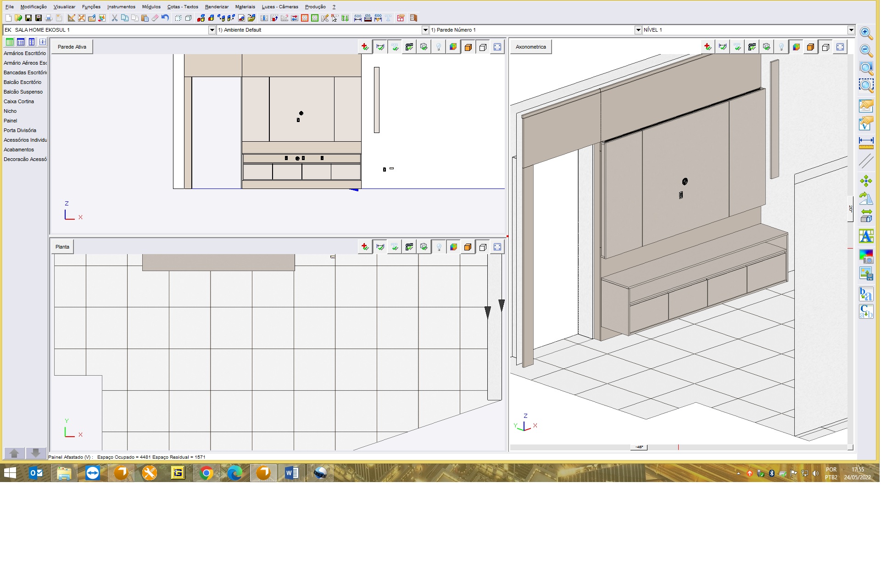Open Google Chrome from the taskbar

click(206, 473)
